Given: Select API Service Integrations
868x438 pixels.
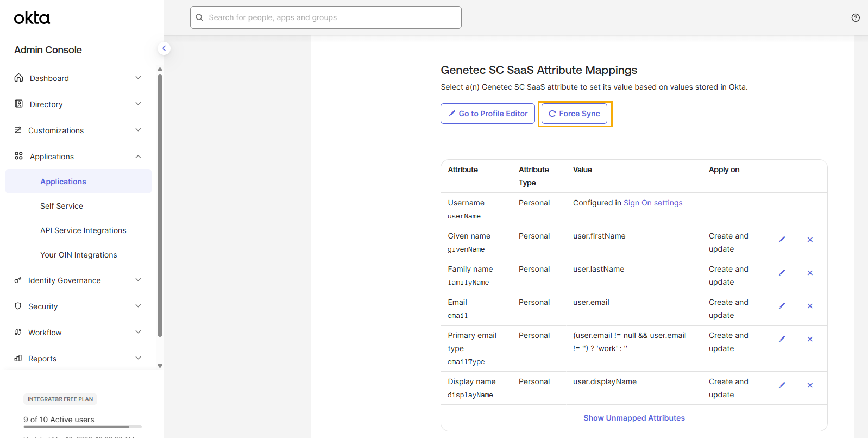Looking at the screenshot, I should [x=83, y=230].
